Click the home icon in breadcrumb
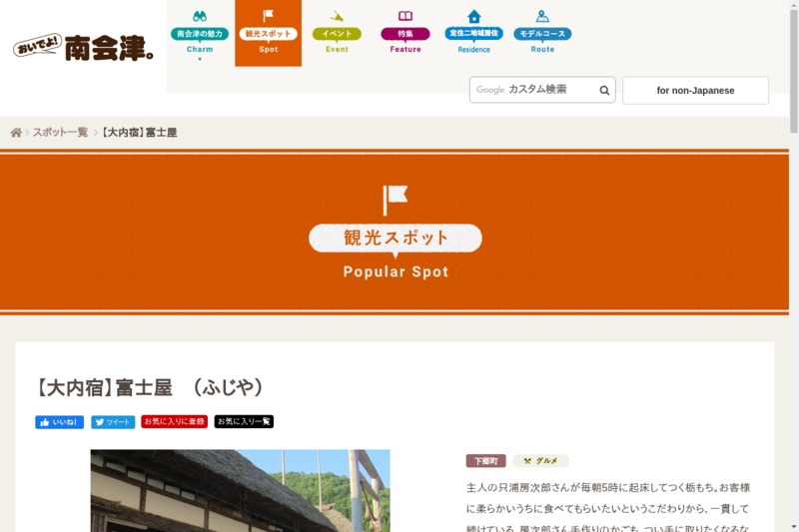This screenshot has height=532, width=799. 16,133
